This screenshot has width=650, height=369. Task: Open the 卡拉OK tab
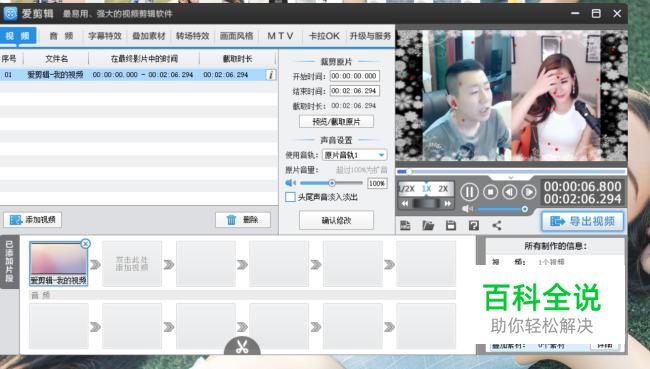coord(324,36)
